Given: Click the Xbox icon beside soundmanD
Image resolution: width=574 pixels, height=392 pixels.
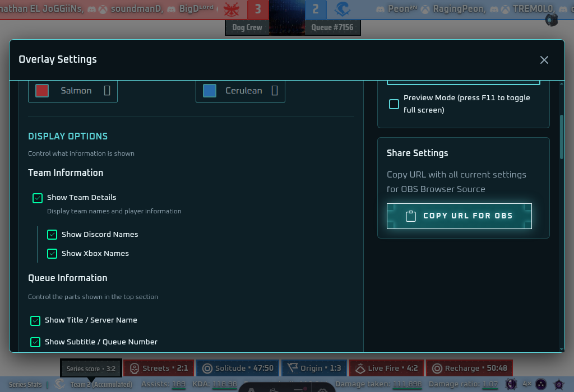Looking at the screenshot, I should coord(102,9).
